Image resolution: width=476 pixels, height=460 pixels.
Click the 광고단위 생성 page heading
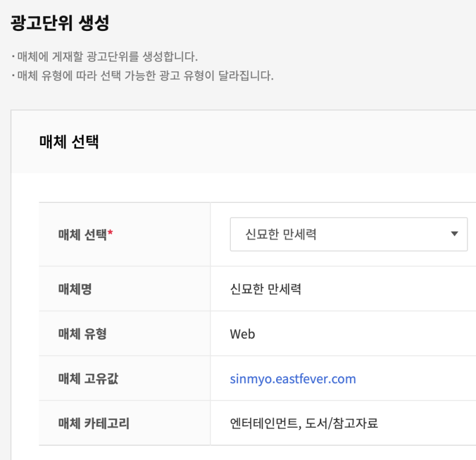tap(60, 23)
